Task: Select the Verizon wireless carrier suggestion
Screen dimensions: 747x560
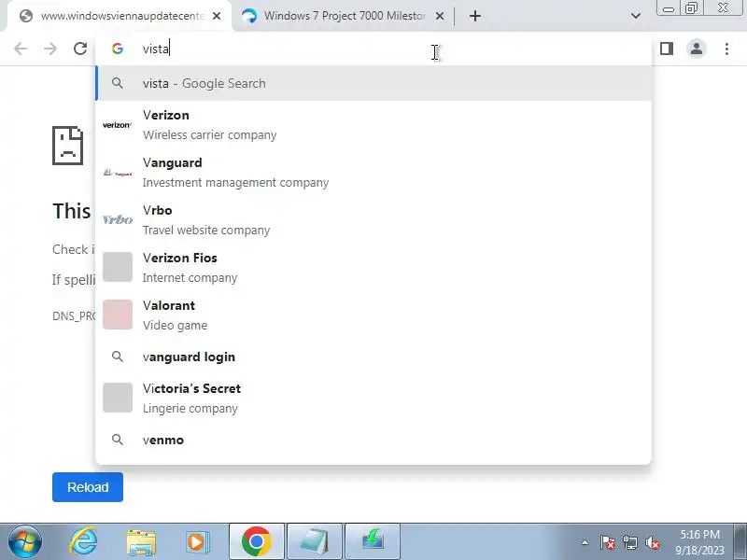Action: (x=373, y=125)
